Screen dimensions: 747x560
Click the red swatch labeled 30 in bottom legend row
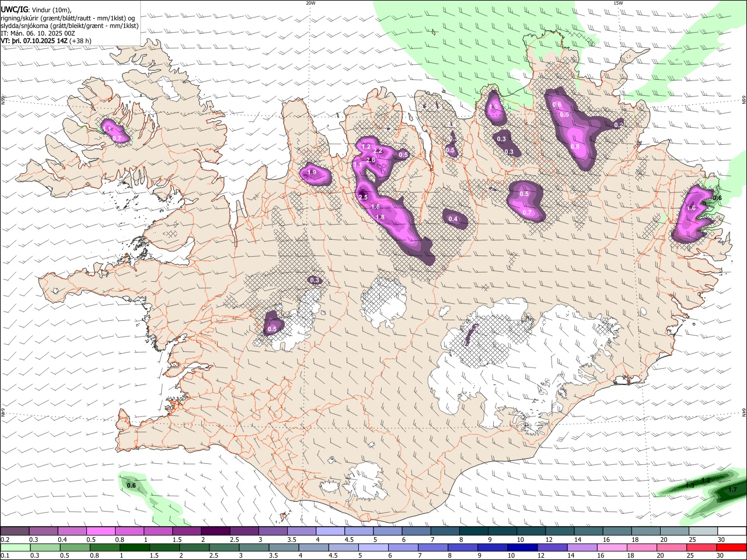tap(731, 548)
